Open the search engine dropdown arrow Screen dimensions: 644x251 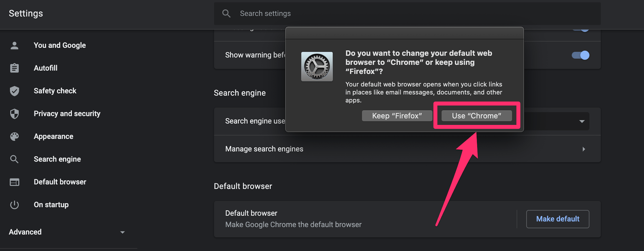click(x=582, y=121)
